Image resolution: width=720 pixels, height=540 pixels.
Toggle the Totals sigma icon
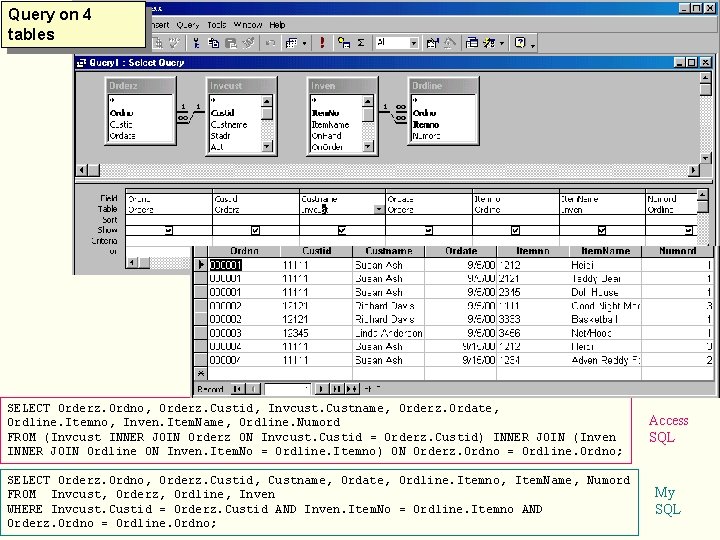(361, 43)
